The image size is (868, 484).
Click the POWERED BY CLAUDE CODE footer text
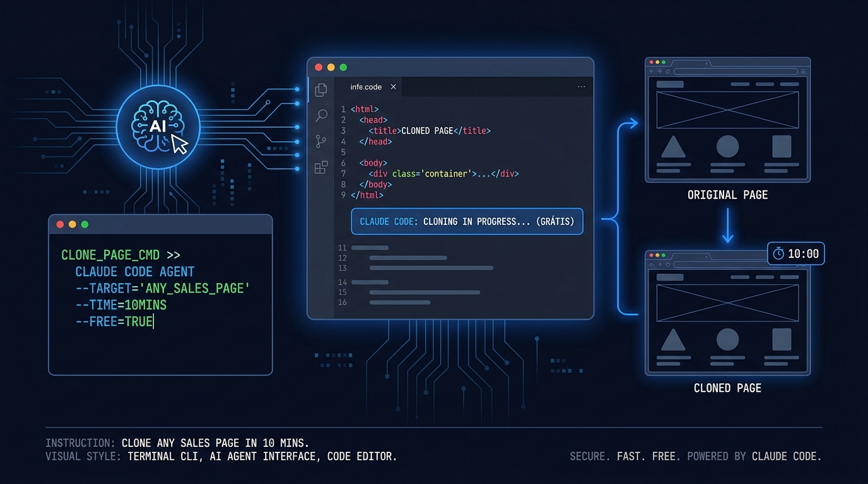click(x=754, y=456)
